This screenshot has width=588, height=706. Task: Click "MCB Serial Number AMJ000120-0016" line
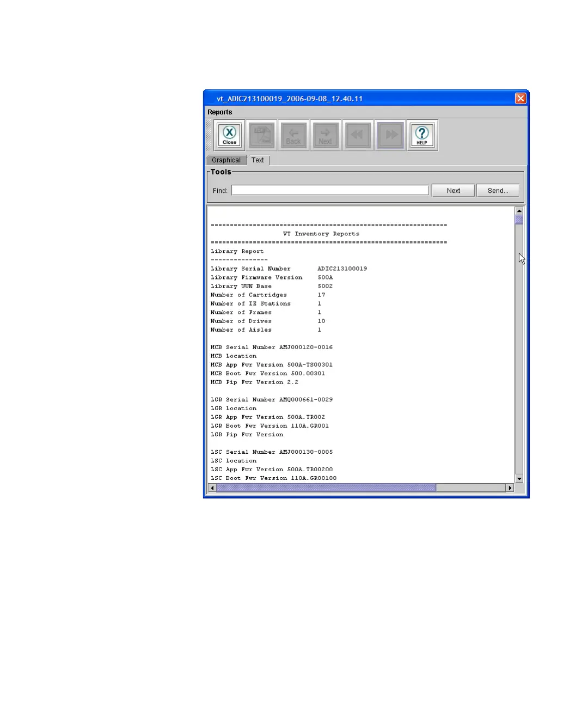pos(272,347)
